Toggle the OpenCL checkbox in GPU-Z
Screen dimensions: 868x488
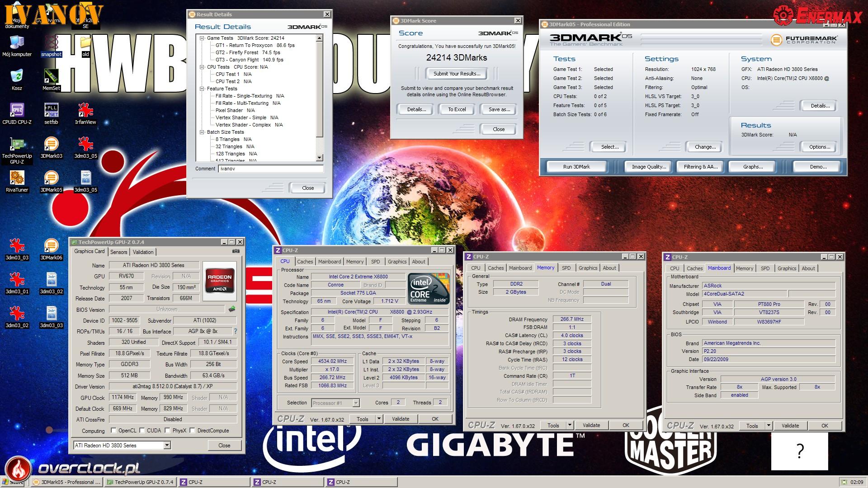coord(113,431)
